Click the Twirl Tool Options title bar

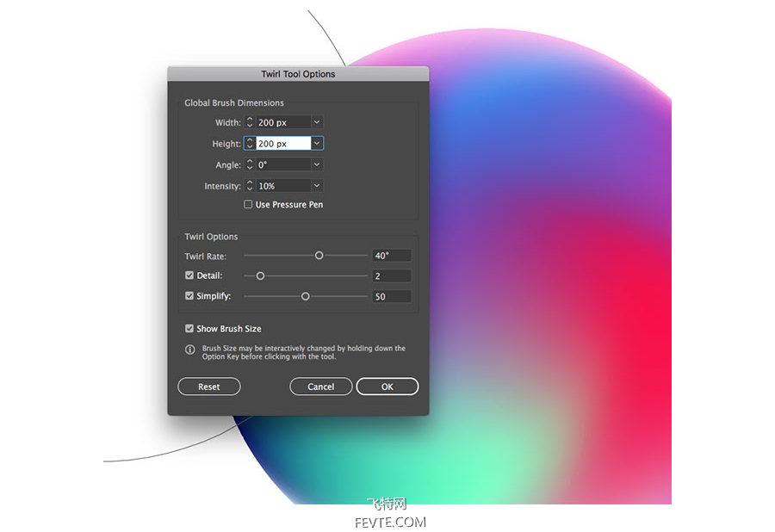click(x=298, y=73)
